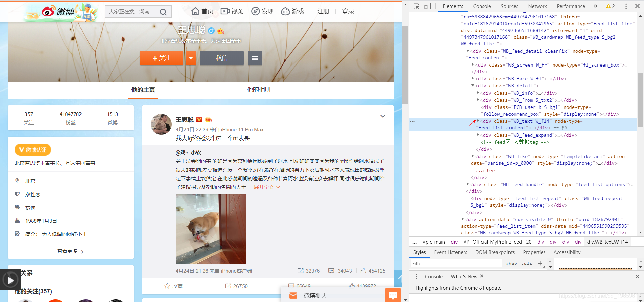Screen dimensions: 644x302
Task: Open the 357 关注 following count
Action: point(29,118)
